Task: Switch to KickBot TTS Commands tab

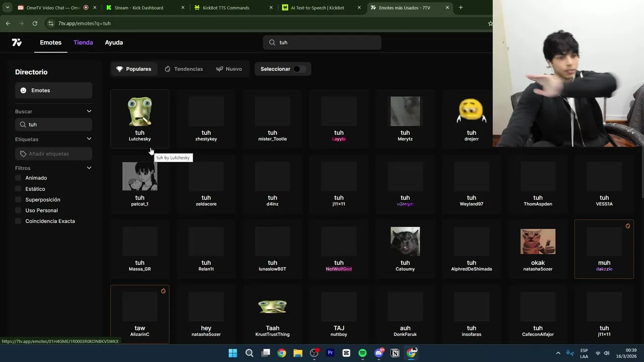Action: pyautogui.click(x=229, y=8)
